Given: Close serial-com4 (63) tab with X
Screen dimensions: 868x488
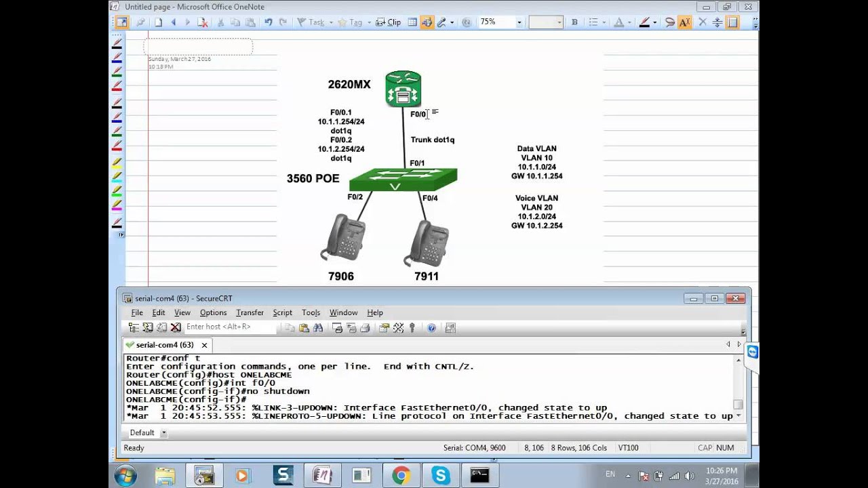Looking at the screenshot, I should tap(204, 345).
